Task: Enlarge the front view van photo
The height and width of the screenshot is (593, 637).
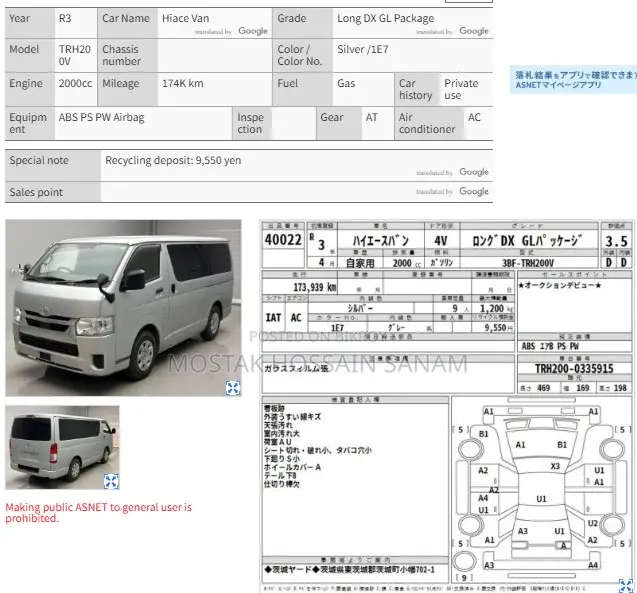Action: pos(233,388)
